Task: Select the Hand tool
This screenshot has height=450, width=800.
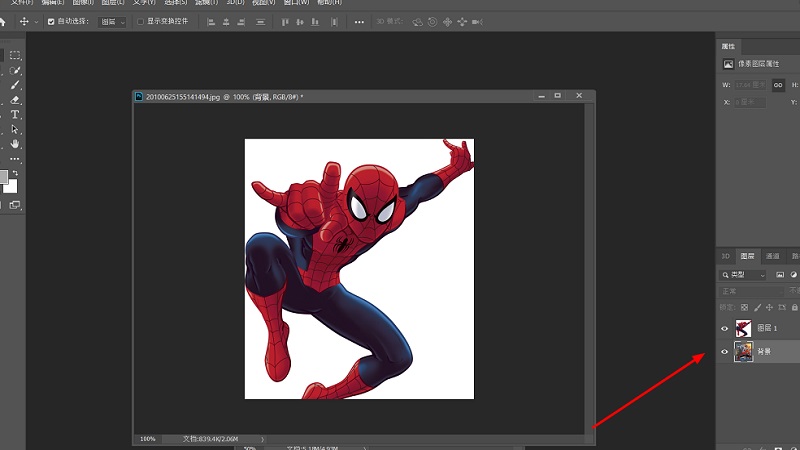Action: pos(15,144)
